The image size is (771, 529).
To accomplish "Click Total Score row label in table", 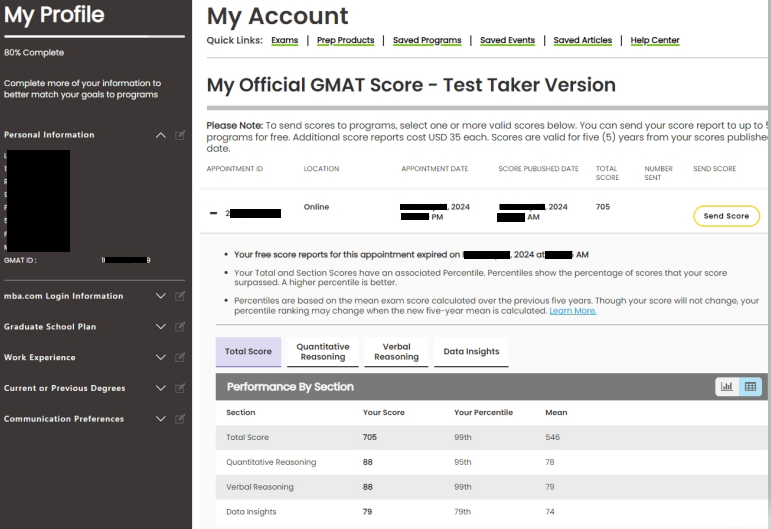I will (x=247, y=437).
